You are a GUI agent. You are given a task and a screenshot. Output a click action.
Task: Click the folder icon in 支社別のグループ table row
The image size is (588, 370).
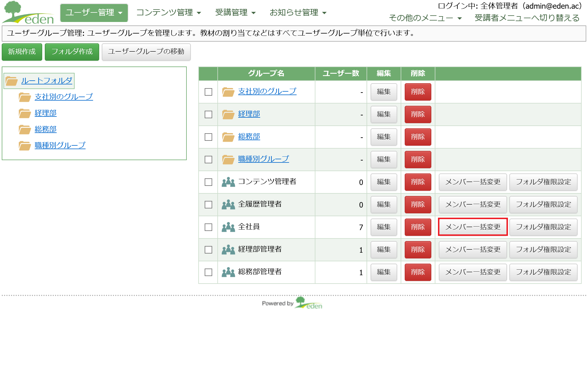tap(228, 92)
